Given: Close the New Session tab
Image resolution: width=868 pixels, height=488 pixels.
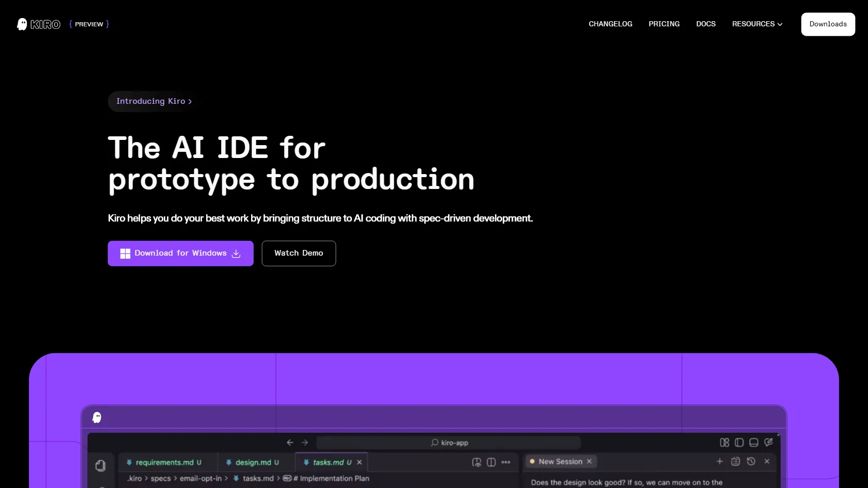Looking at the screenshot, I should pyautogui.click(x=589, y=462).
